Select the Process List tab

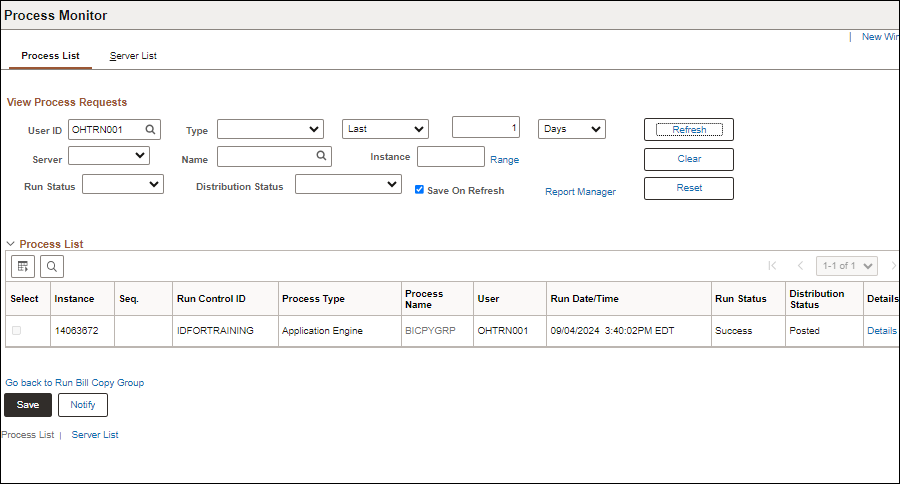tap(50, 56)
